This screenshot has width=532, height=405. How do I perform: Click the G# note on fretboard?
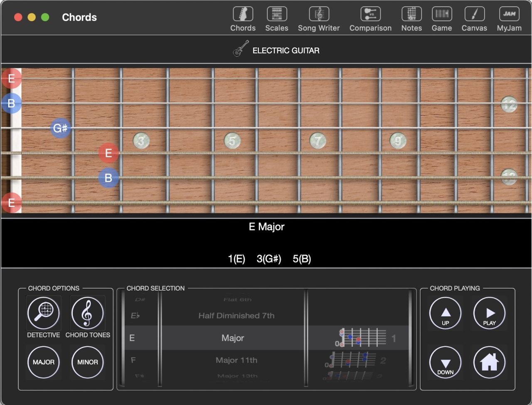[x=61, y=128]
